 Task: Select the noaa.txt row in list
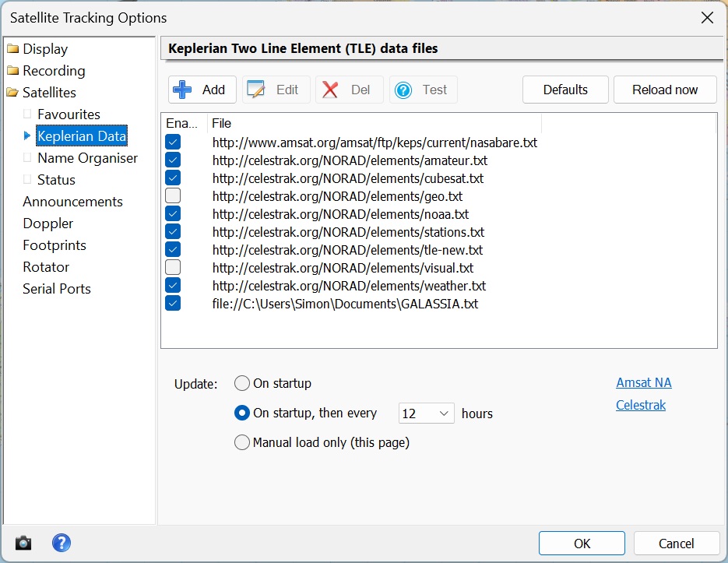340,214
